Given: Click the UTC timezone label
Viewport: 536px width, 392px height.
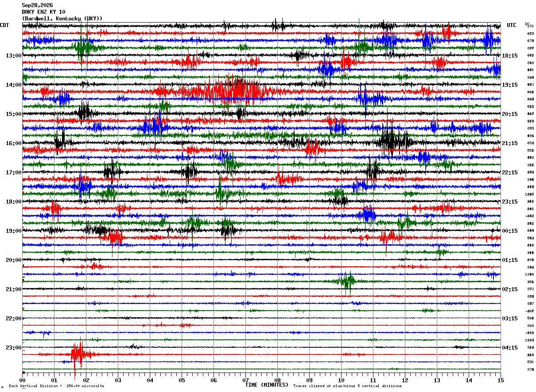Looking at the screenshot, I should tap(512, 25).
